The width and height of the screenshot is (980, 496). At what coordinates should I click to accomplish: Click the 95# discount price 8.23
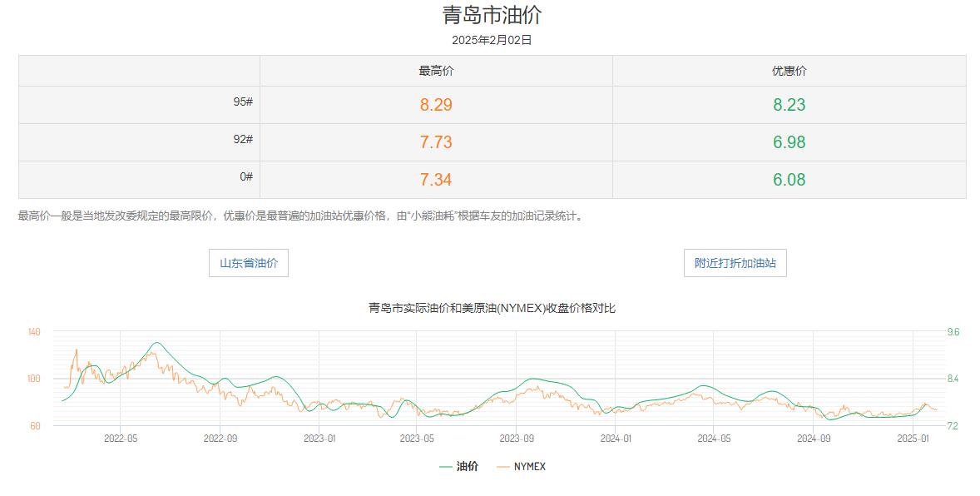[789, 105]
